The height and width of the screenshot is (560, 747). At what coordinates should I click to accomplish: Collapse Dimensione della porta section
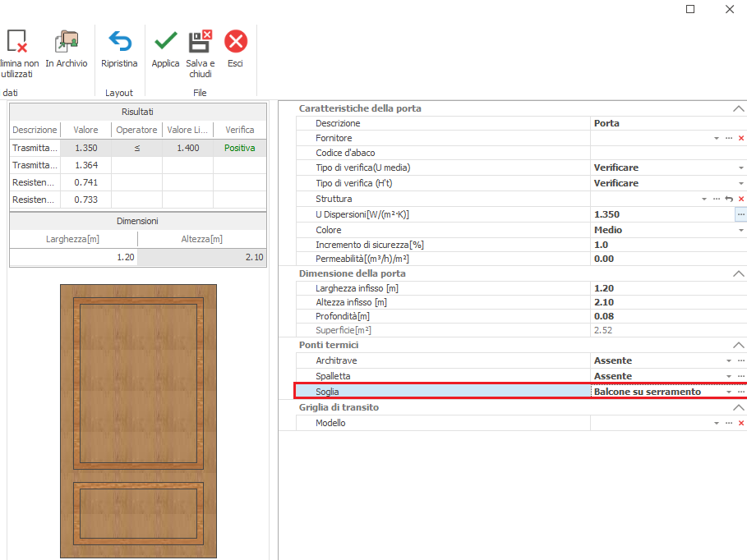[738, 273]
